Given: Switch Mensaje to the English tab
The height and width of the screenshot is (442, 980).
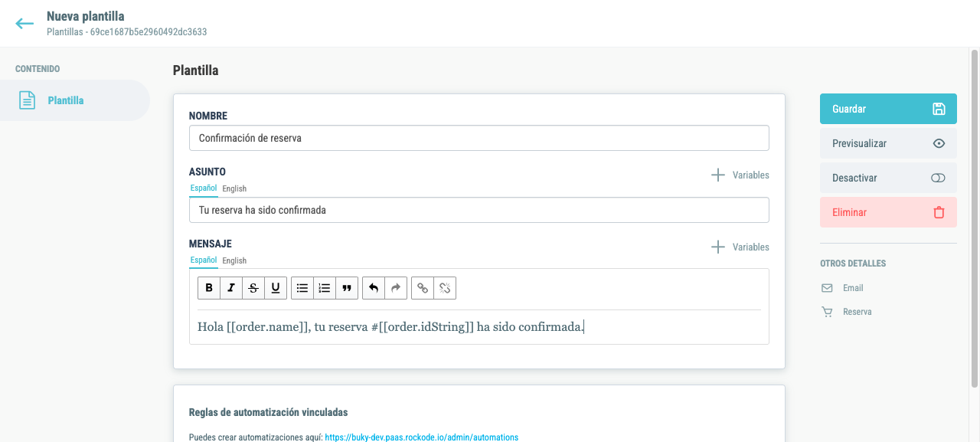Looking at the screenshot, I should point(234,260).
